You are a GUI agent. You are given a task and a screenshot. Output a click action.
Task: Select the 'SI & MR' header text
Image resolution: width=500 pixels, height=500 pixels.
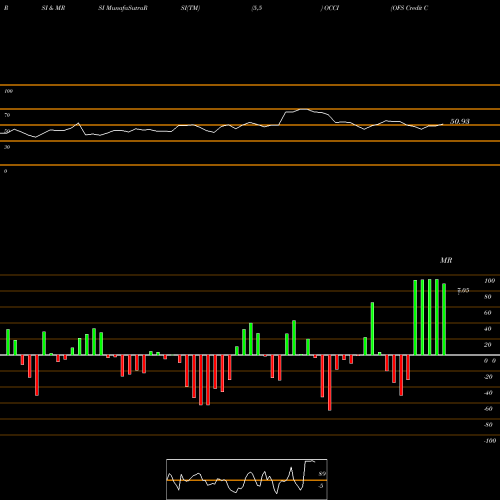point(53,8)
